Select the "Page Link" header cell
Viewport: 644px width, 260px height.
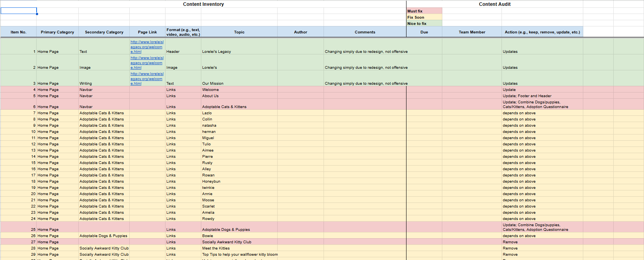coord(147,32)
